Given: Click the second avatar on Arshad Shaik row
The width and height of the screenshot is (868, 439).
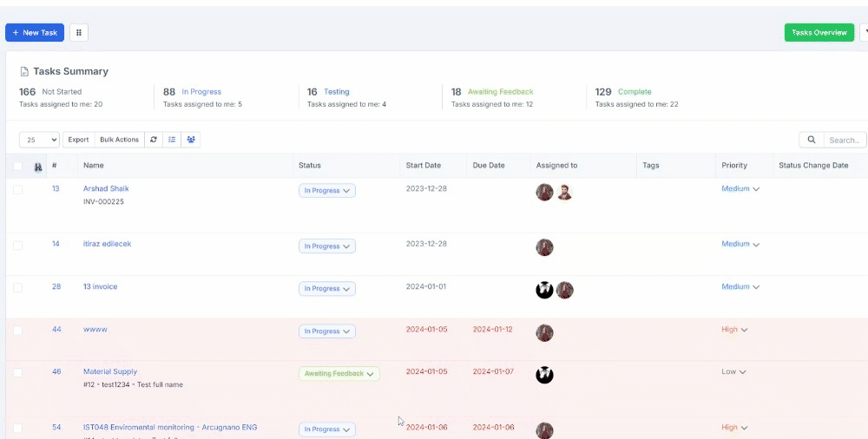Looking at the screenshot, I should (x=565, y=192).
